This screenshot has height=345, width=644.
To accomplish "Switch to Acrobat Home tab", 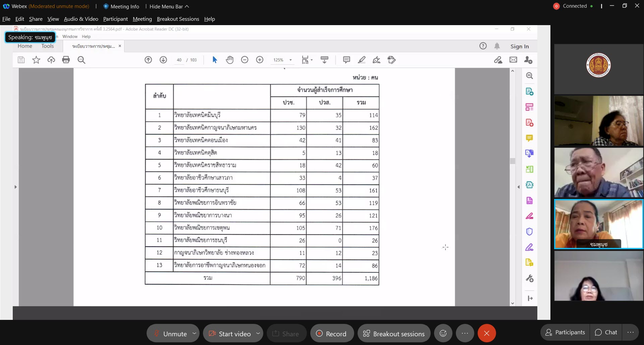I will coord(25,46).
